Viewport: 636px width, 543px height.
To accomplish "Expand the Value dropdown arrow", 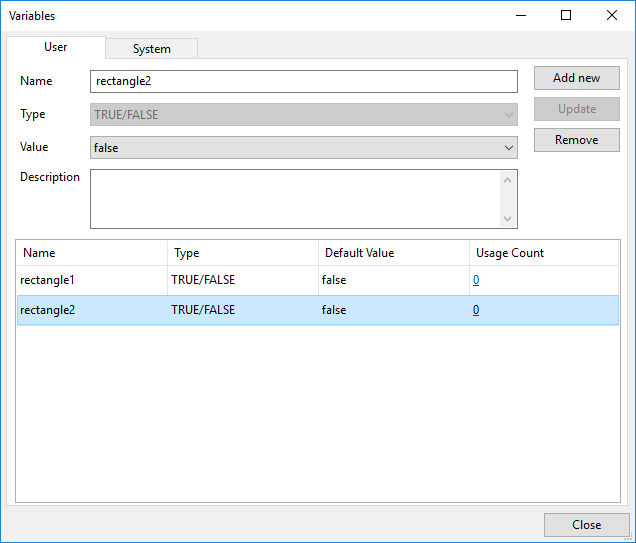I will 509,148.
